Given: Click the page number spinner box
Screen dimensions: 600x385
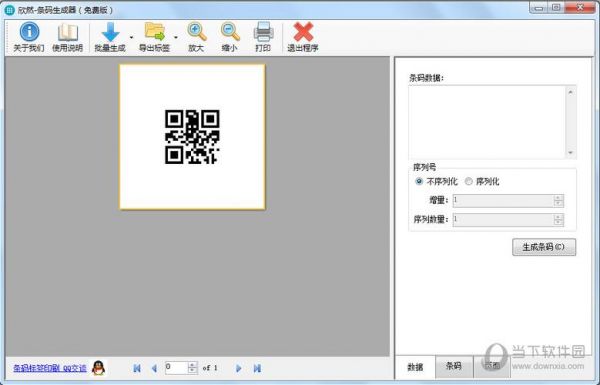Looking at the screenshot, I should (181, 368).
